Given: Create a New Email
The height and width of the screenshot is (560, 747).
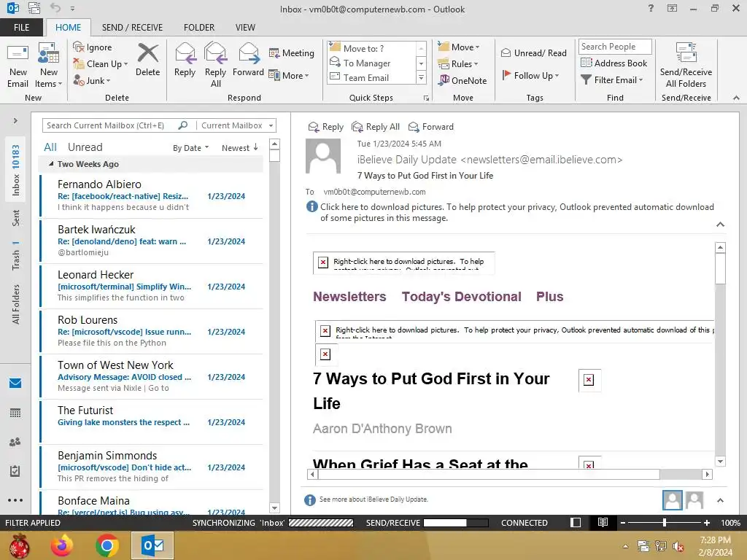Looking at the screenshot, I should (18, 66).
